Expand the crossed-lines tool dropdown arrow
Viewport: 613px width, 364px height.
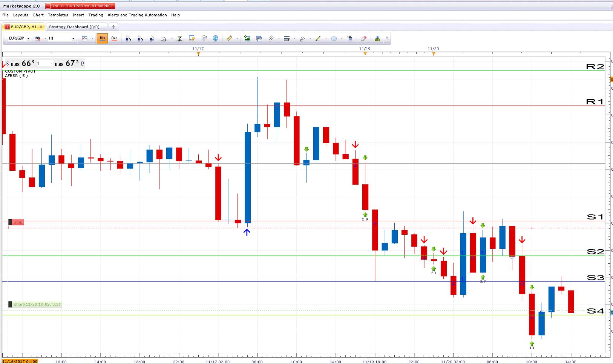point(279,38)
